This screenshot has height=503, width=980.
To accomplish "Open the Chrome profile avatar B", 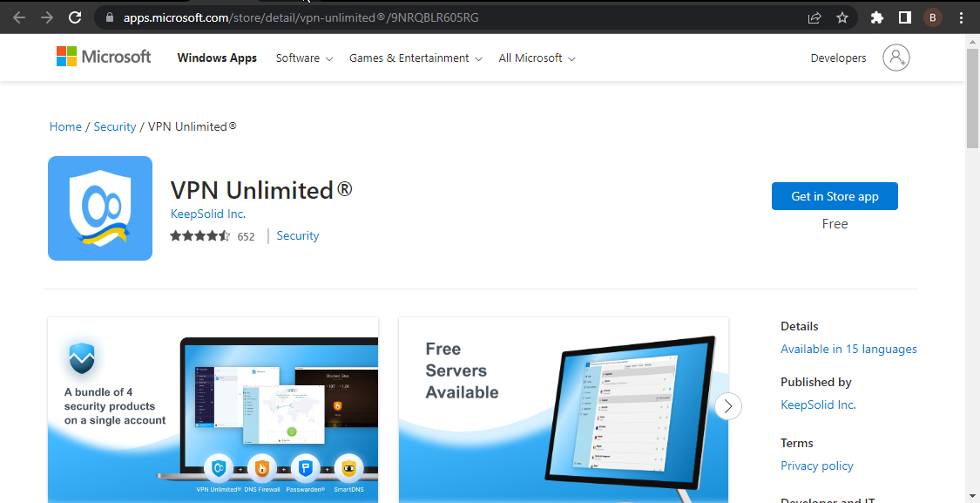I will pyautogui.click(x=932, y=17).
